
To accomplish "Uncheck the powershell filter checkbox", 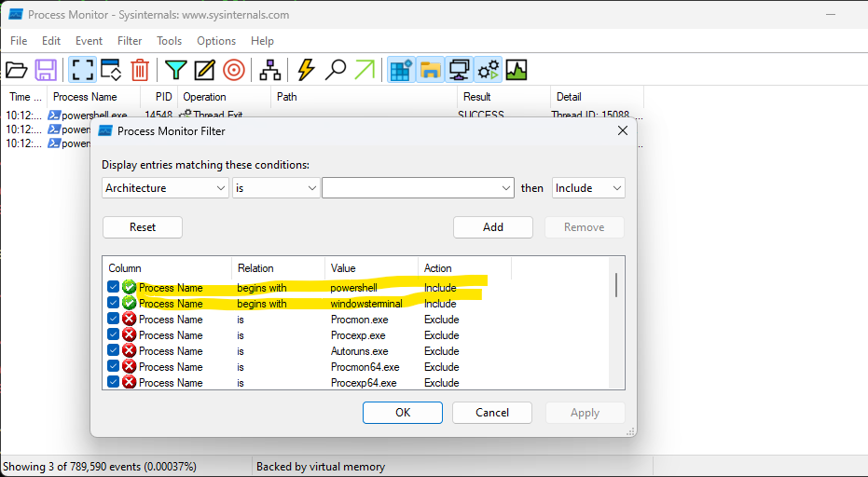I will click(x=114, y=287).
